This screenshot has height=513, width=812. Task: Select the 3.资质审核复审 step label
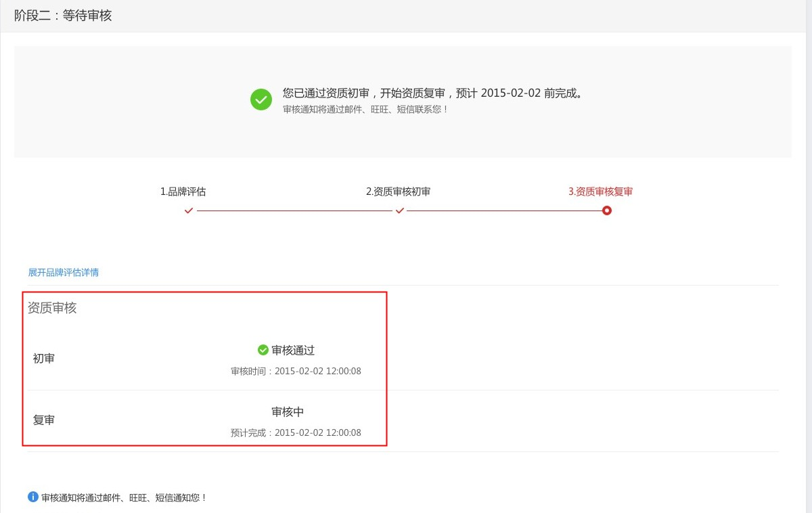[601, 192]
